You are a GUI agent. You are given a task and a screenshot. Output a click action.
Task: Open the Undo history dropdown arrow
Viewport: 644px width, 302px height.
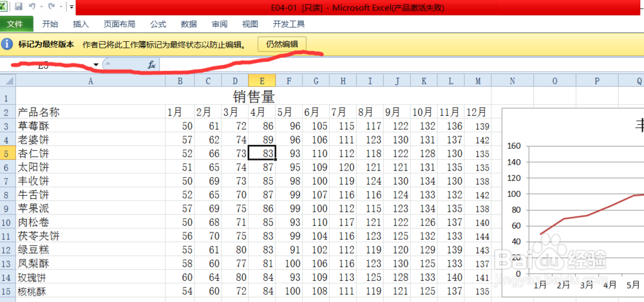(41, 6)
